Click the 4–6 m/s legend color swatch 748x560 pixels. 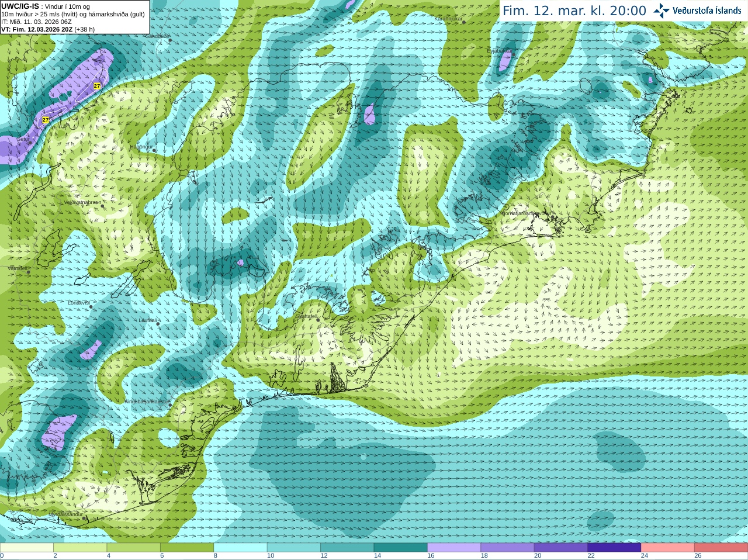[133, 547]
